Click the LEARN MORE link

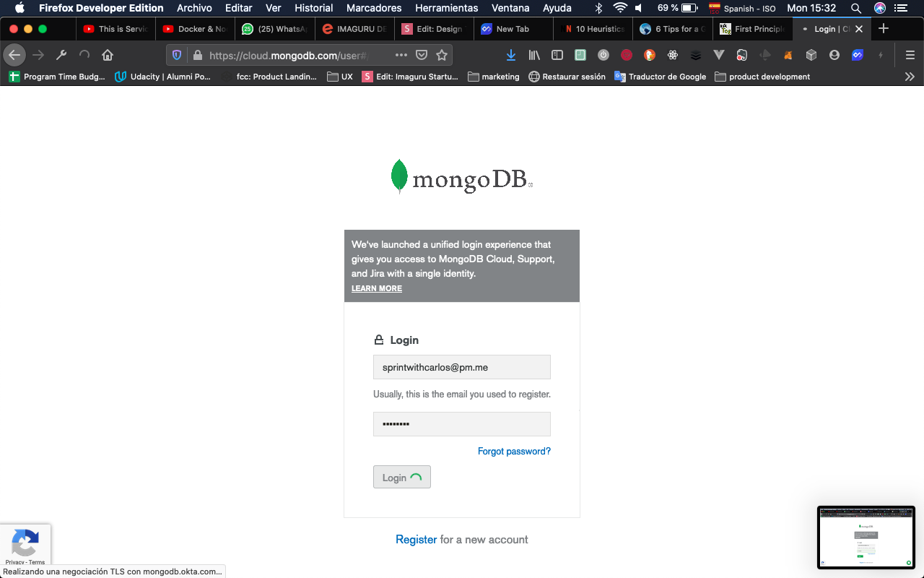(377, 288)
